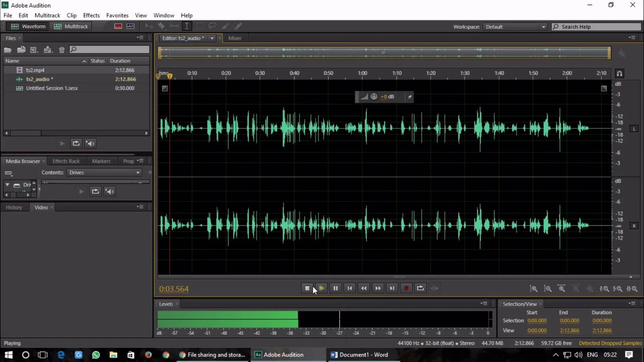Show the Spectral Pitch Display
This screenshot has height=362, width=644.
click(x=130, y=26)
